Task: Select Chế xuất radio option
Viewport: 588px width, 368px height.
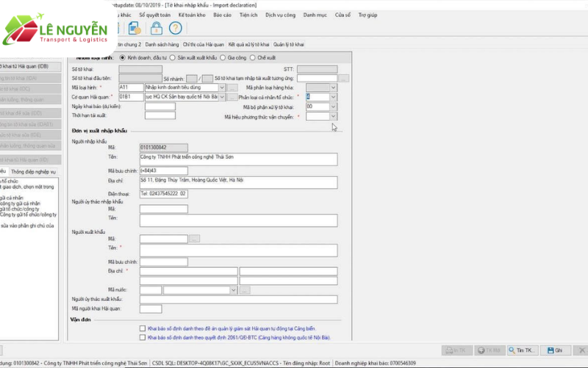Action: click(x=252, y=58)
